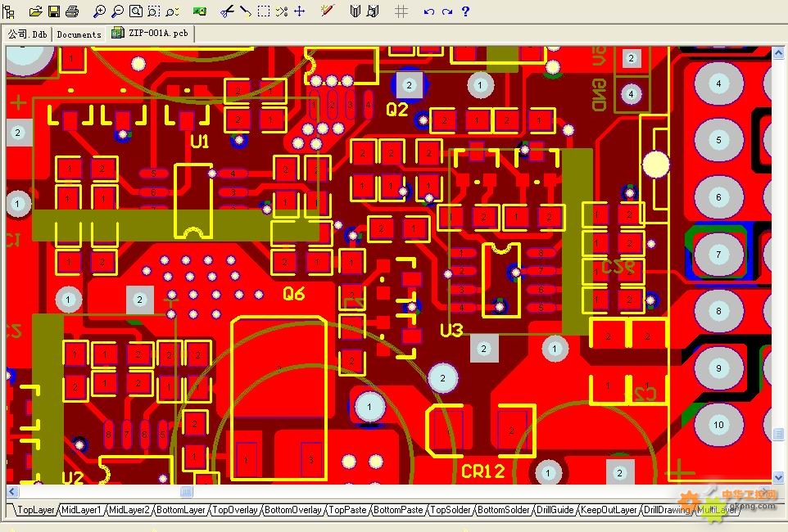Click the large round connector pad 10
Image resolution: width=788 pixels, height=532 pixels.
pyautogui.click(x=718, y=425)
